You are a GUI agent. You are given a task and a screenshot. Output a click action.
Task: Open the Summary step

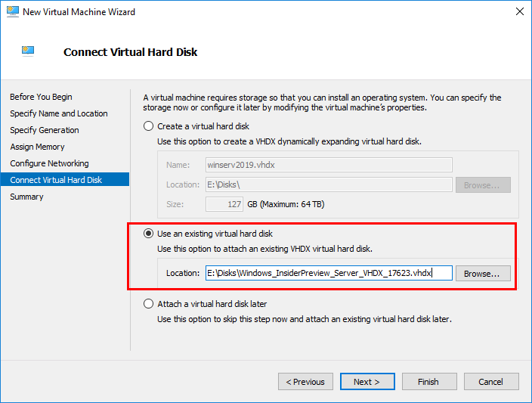(26, 197)
